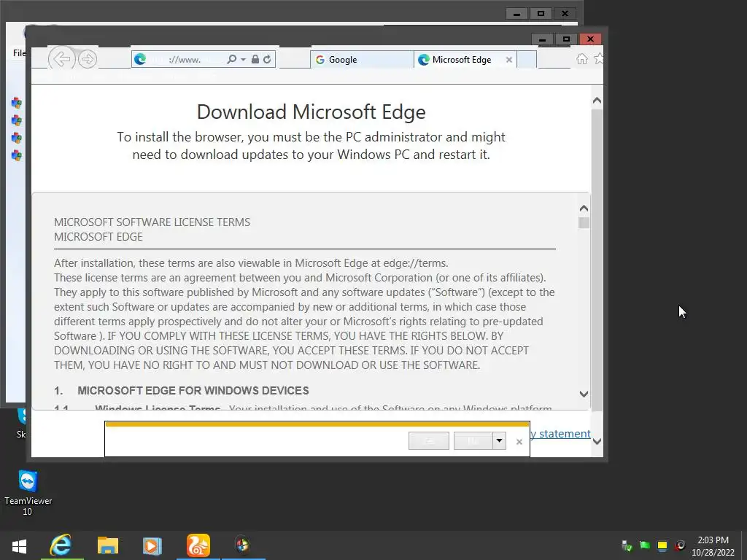Click the yellow download progress bar
Image resolution: width=747 pixels, height=560 pixels.
coord(317,424)
